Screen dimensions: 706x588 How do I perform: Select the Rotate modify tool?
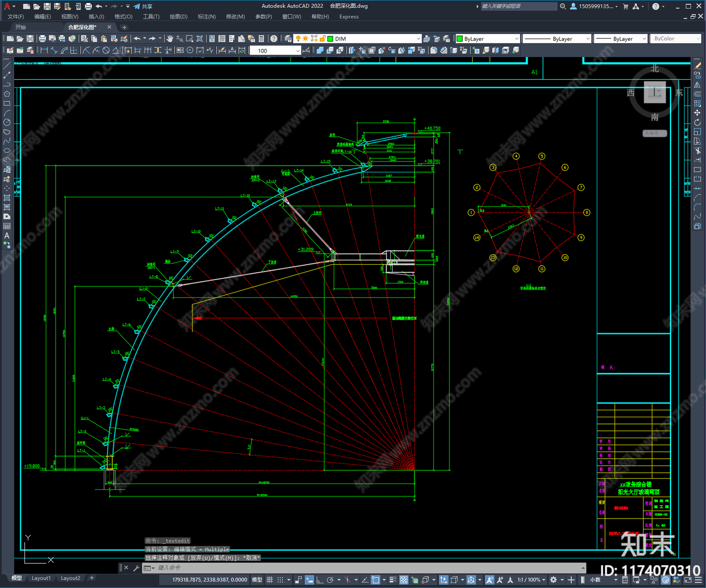pyautogui.click(x=697, y=123)
